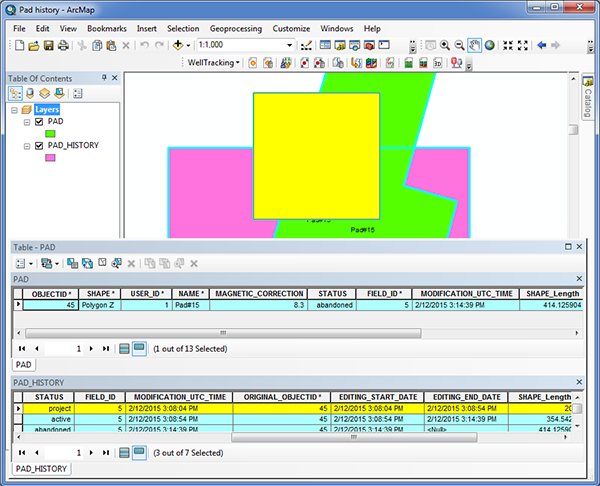Click the pink PAD_HISTORY layer symbol
Viewport: 600px width, 486px height.
tap(50, 158)
